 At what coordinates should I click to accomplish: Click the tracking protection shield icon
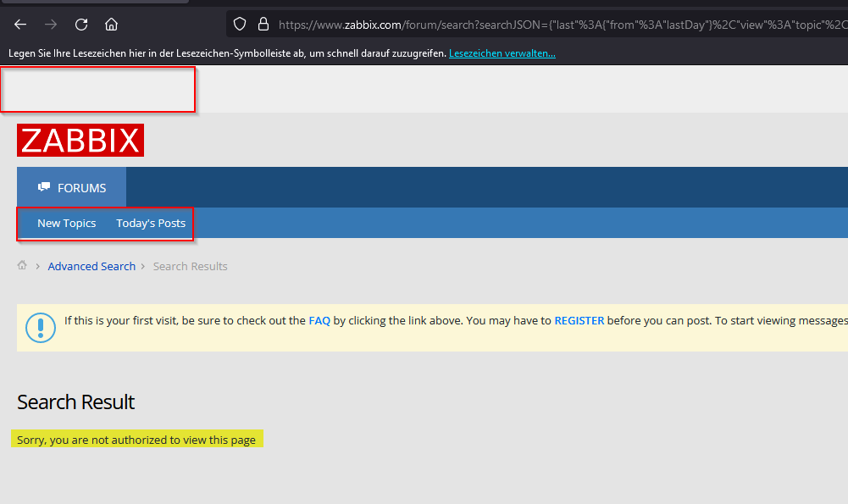pyautogui.click(x=239, y=24)
